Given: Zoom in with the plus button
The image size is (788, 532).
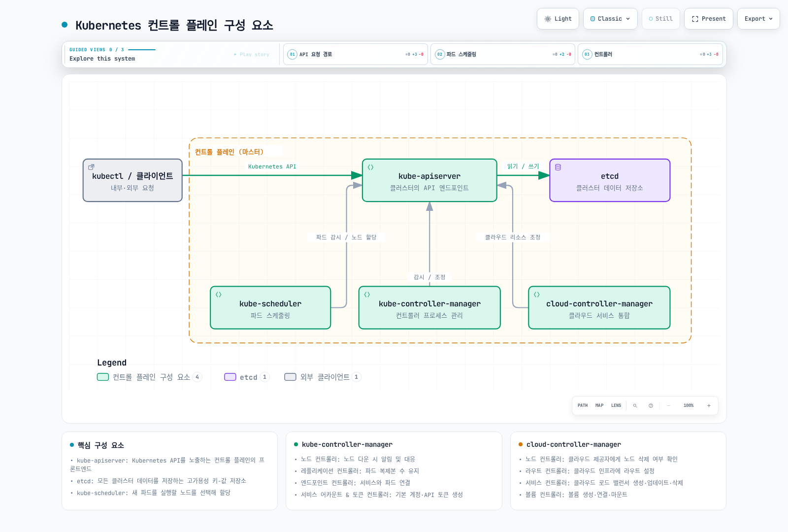Looking at the screenshot, I should pyautogui.click(x=709, y=405).
